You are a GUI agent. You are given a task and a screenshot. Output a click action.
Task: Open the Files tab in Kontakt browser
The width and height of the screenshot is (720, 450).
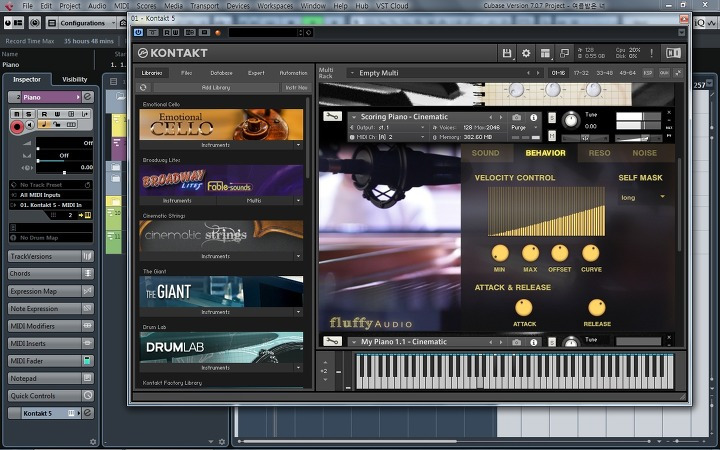186,73
